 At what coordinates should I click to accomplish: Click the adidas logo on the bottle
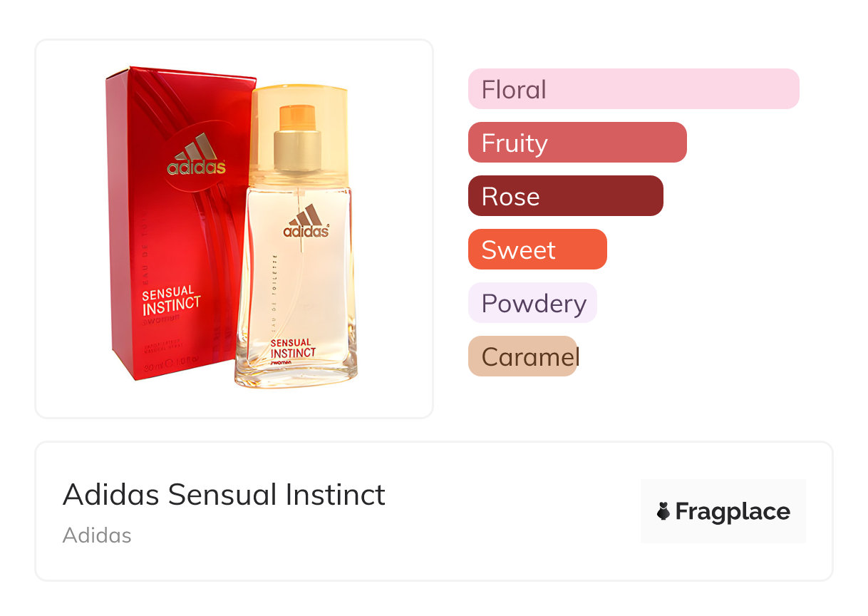click(306, 222)
